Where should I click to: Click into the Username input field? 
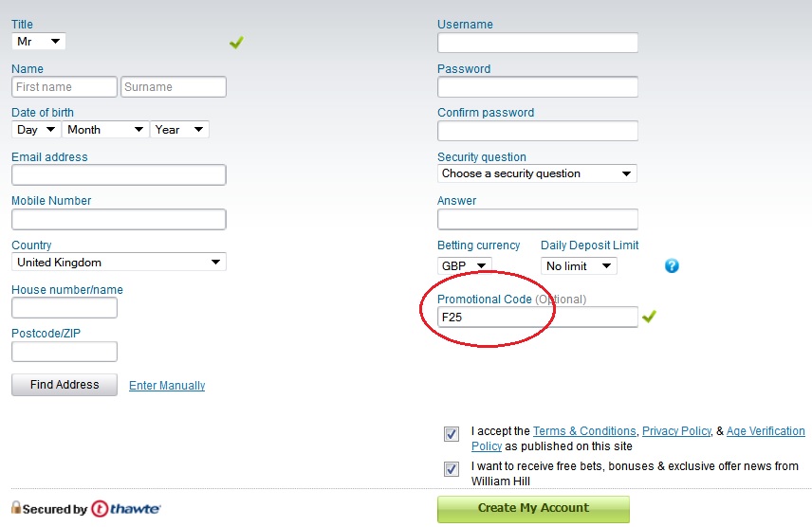pyautogui.click(x=538, y=43)
